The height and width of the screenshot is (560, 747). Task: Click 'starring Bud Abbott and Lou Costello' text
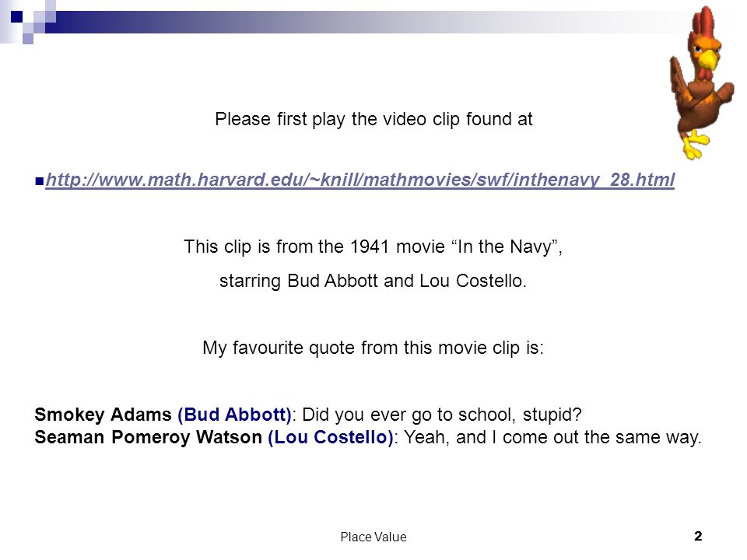[x=373, y=281]
